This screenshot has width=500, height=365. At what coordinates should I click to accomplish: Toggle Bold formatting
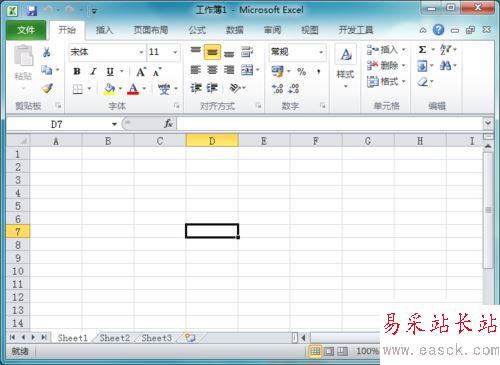(77, 71)
